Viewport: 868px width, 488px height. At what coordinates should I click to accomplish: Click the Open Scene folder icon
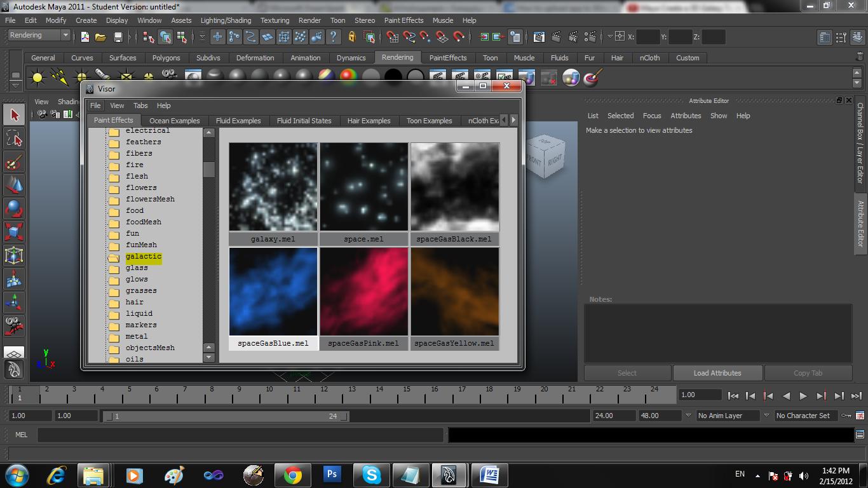pyautogui.click(x=100, y=37)
